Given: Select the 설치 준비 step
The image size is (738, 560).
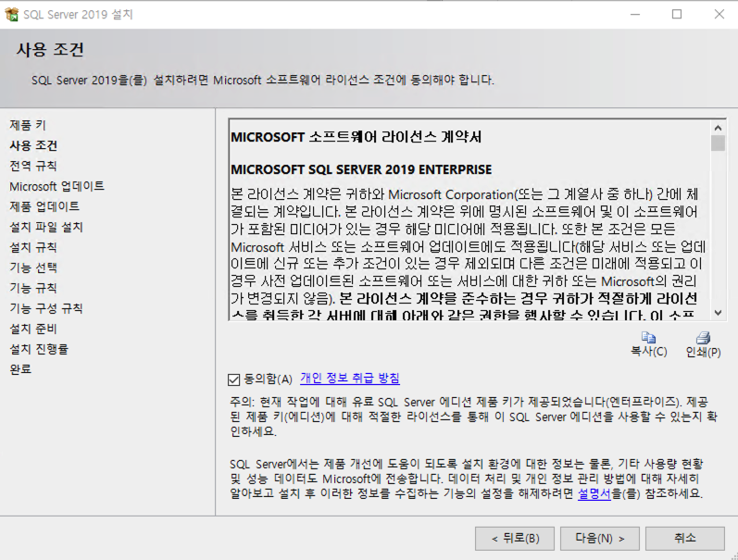Looking at the screenshot, I should [33, 329].
